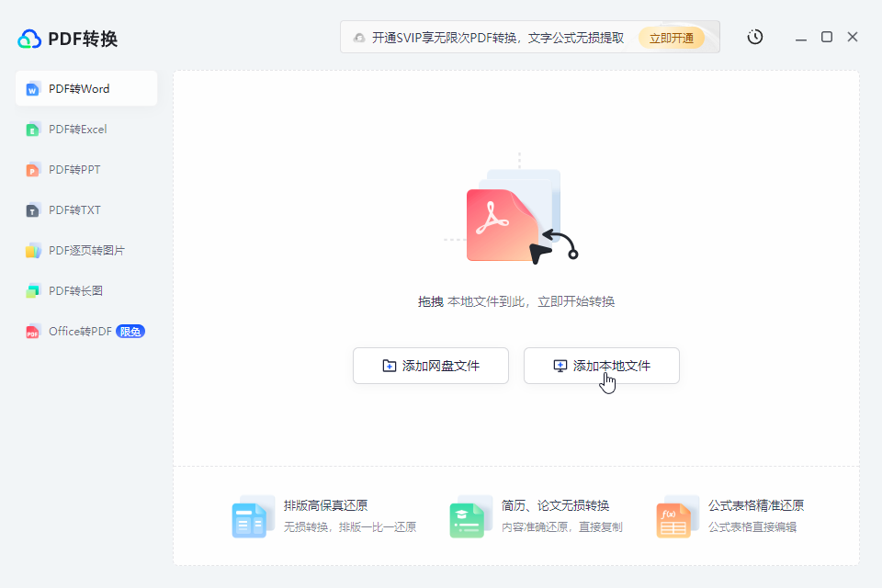Open the PDF转PPT option
Image resolution: width=882 pixels, height=588 pixels.
tap(86, 169)
